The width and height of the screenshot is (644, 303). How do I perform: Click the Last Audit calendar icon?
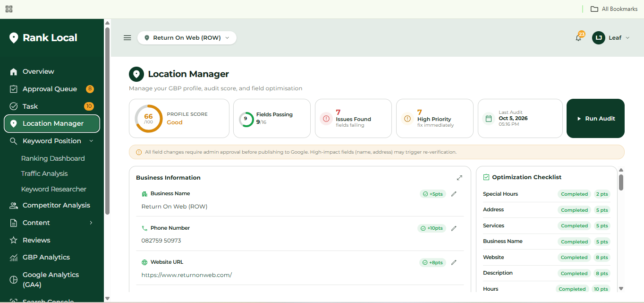(x=489, y=119)
